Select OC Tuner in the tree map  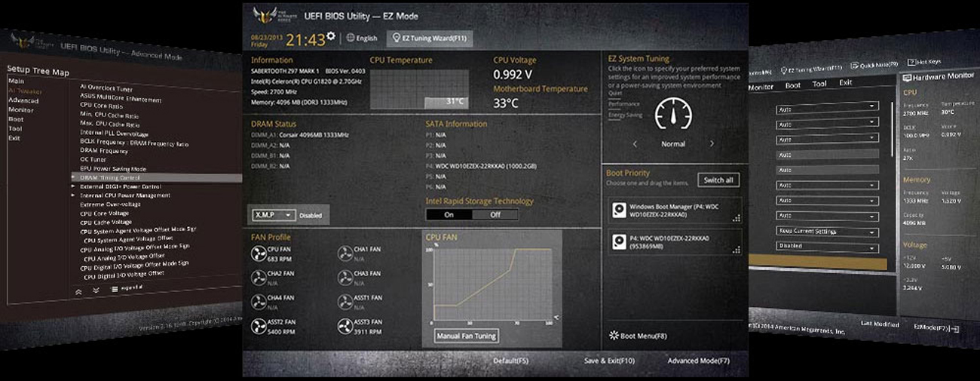(93, 159)
